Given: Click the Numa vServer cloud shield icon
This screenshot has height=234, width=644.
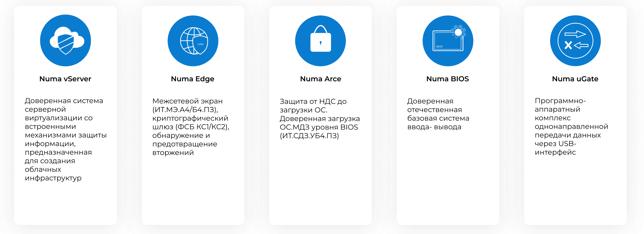Looking at the screenshot, I should (65, 41).
